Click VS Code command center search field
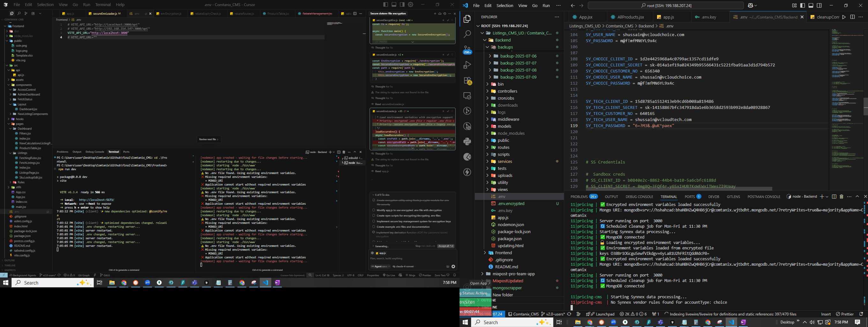 point(665,5)
